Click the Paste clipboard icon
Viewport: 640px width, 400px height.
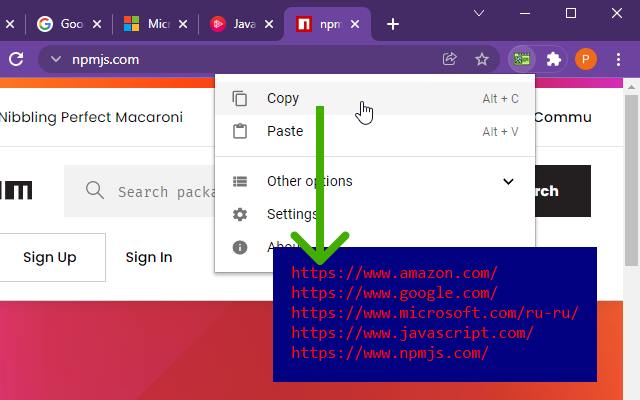tap(240, 131)
